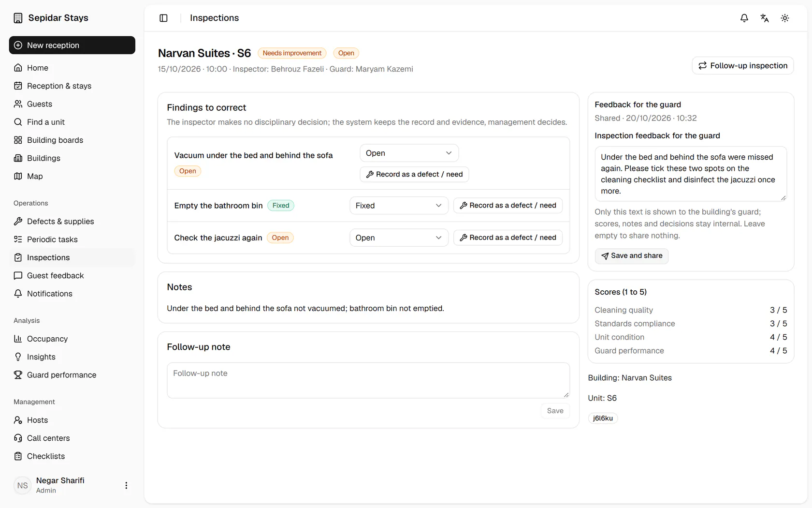Click Follow-up inspection button
Viewport: 812px width, 508px height.
pyautogui.click(x=743, y=65)
